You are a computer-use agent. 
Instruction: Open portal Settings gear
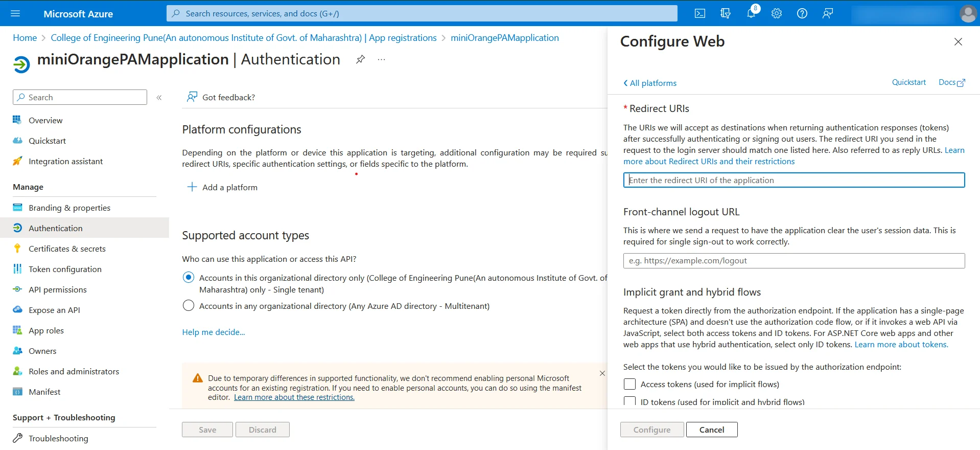[777, 13]
